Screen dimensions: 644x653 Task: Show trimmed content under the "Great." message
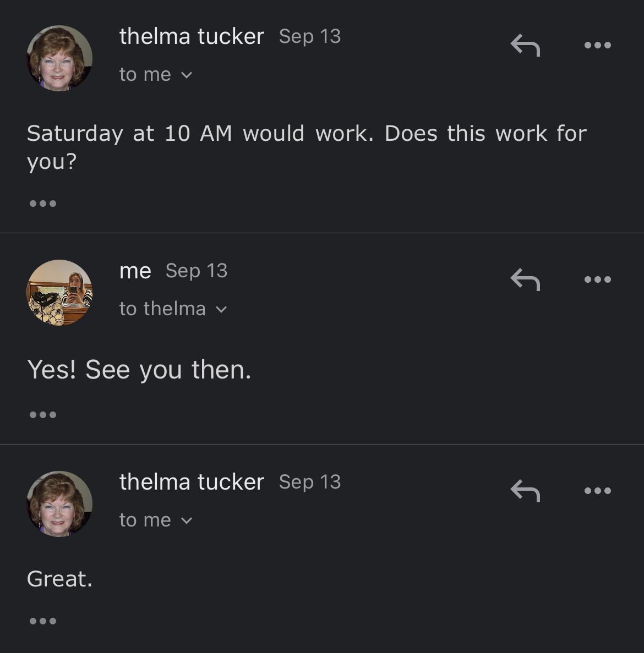[x=43, y=621]
